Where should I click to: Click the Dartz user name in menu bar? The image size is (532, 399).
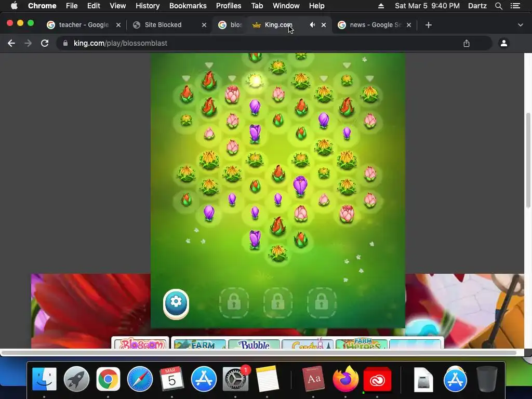pyautogui.click(x=477, y=6)
